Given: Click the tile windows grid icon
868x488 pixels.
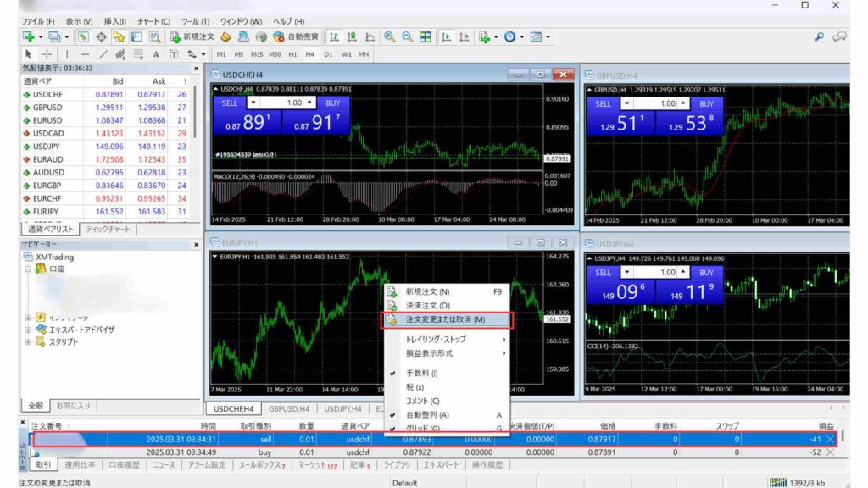Looking at the screenshot, I should tap(426, 36).
